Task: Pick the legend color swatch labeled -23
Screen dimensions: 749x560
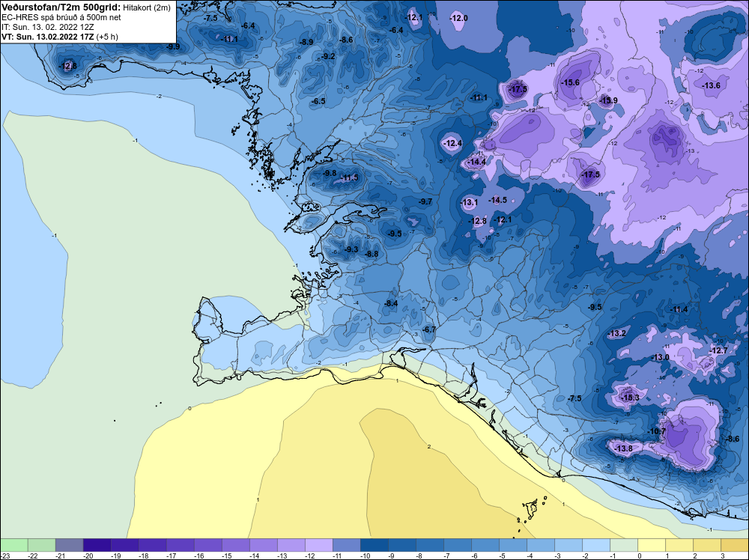Action: [x=13, y=545]
